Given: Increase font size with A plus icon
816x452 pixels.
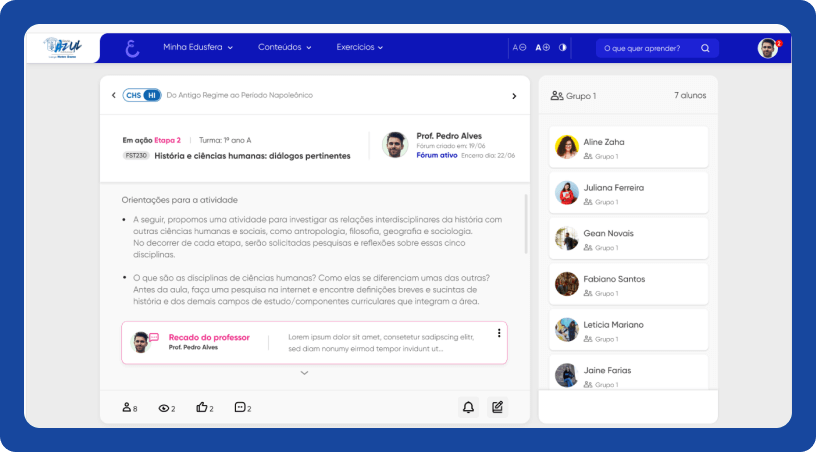Looking at the screenshot, I should pos(543,47).
